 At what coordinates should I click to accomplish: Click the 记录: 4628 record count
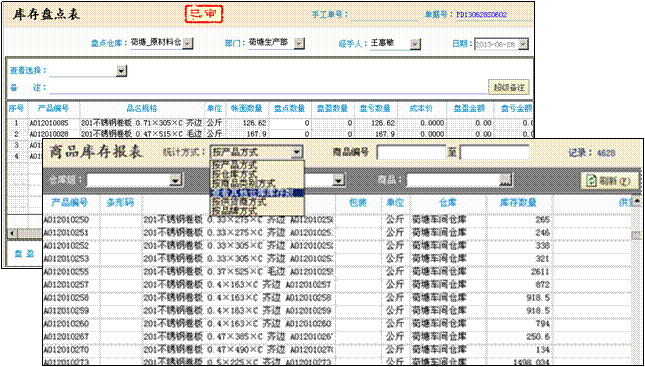[x=592, y=153]
